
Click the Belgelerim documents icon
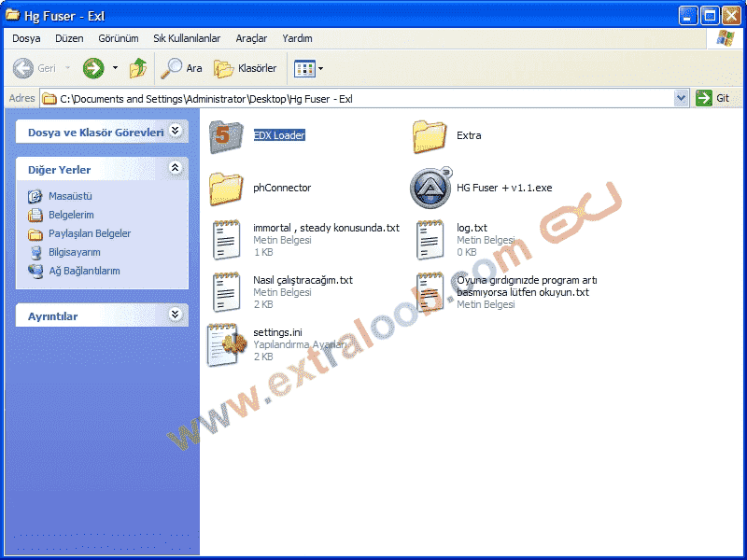(35, 215)
